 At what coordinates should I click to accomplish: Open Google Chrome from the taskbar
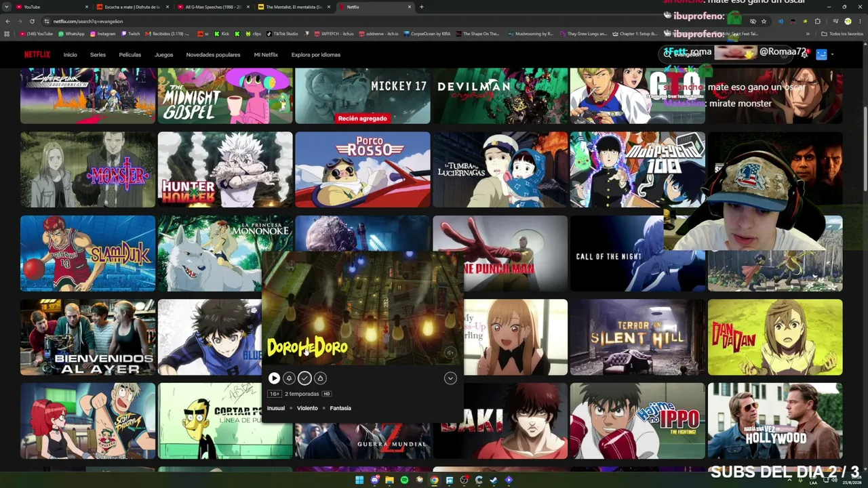pyautogui.click(x=434, y=480)
